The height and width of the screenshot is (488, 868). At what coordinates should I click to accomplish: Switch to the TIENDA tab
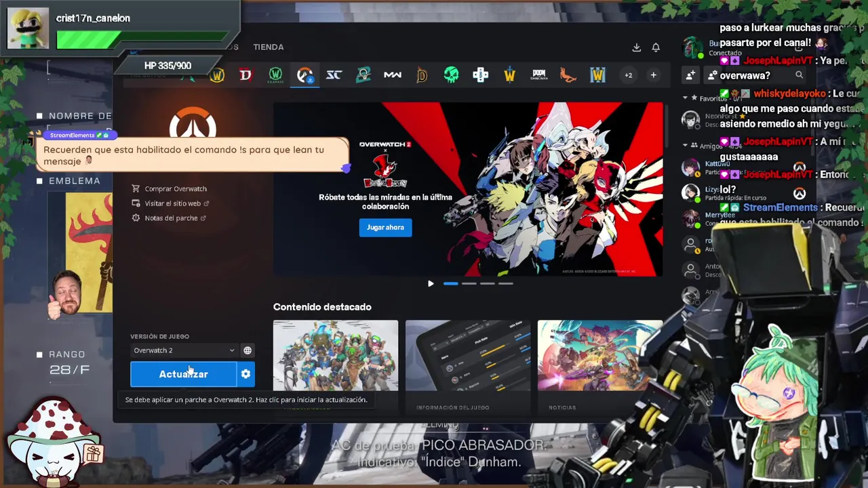pyautogui.click(x=269, y=47)
